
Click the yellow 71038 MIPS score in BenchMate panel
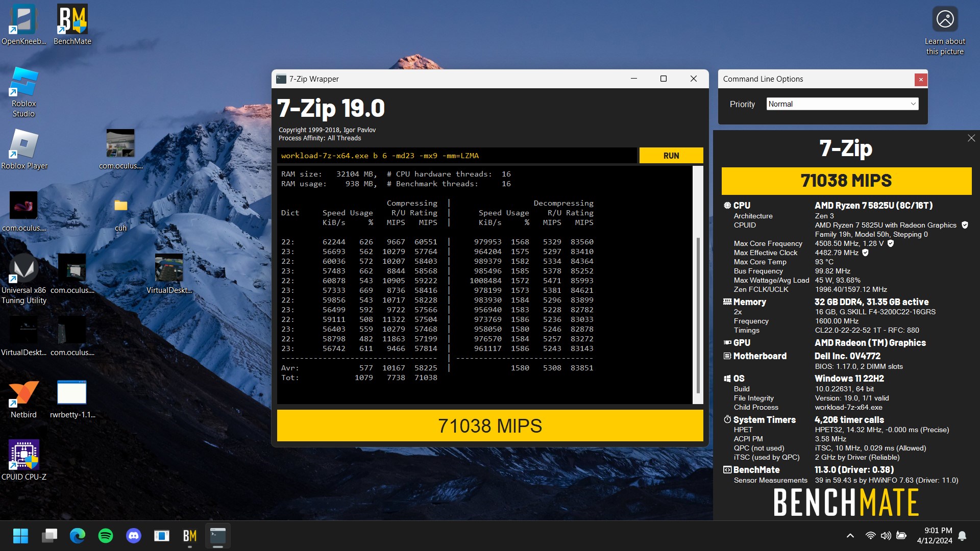point(846,181)
